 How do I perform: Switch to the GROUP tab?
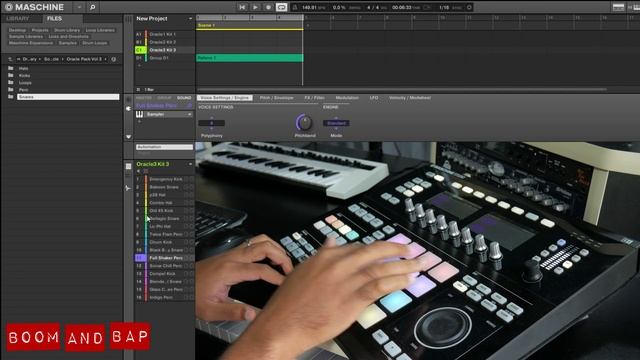point(164,98)
